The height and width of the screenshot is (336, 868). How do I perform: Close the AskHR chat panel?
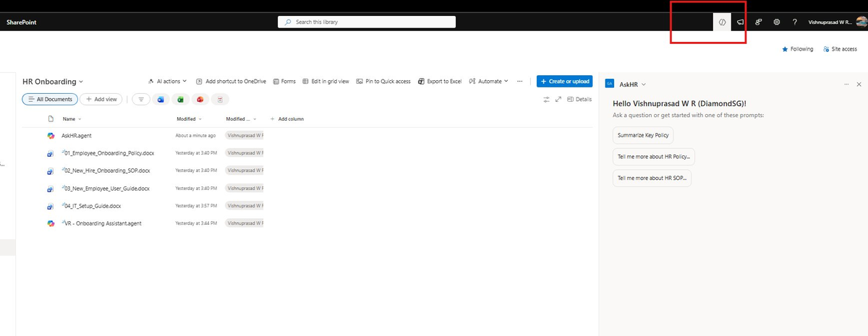point(859,85)
